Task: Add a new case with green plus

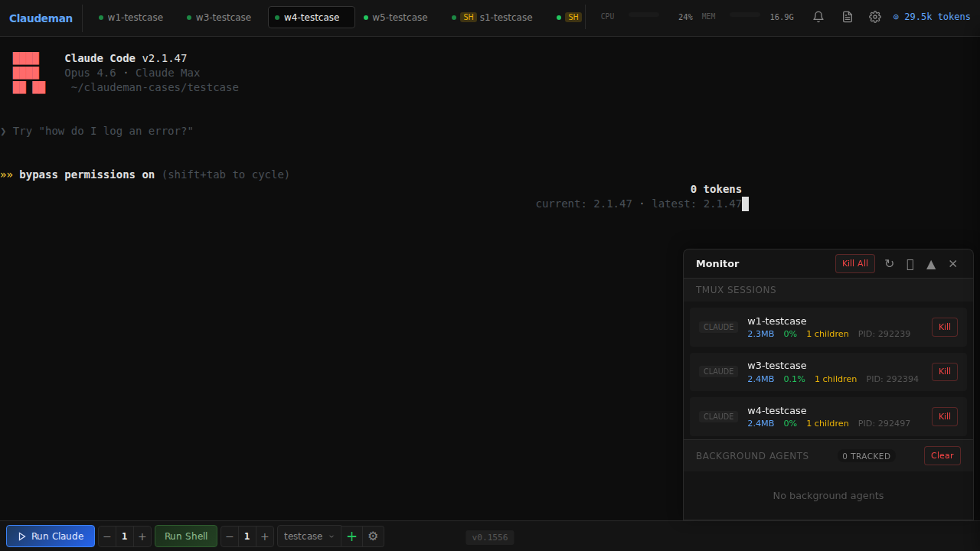Action: [x=351, y=536]
